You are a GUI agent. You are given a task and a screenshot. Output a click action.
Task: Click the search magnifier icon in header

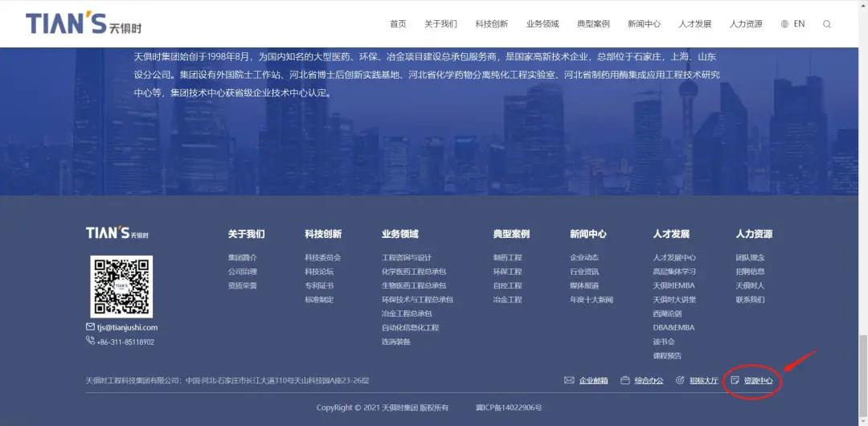tap(827, 24)
